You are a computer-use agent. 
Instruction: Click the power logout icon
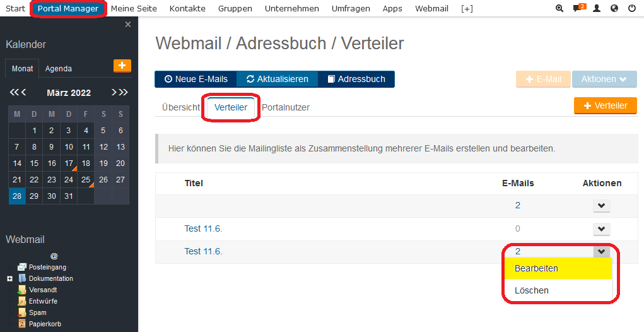point(632,8)
